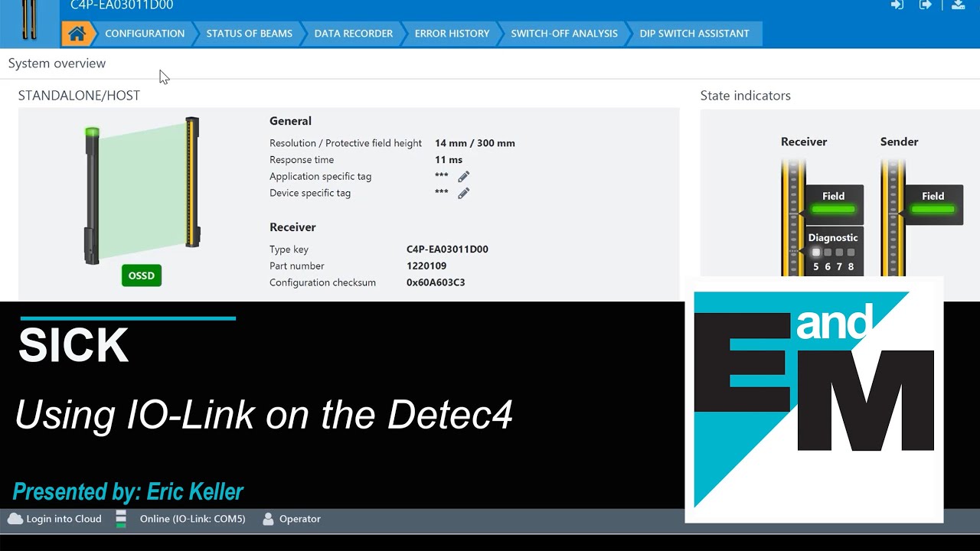Click the download to device icon
The image size is (980, 551).
[x=958, y=5]
